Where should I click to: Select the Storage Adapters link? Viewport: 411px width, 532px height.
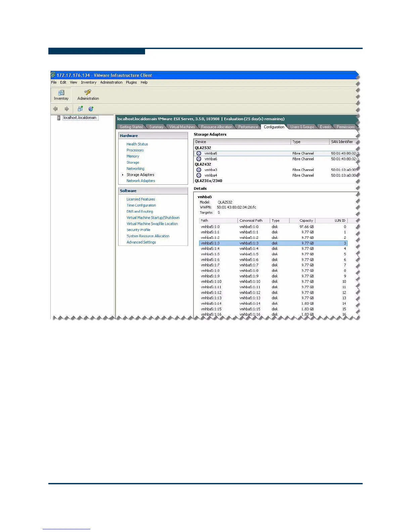pyautogui.click(x=140, y=175)
